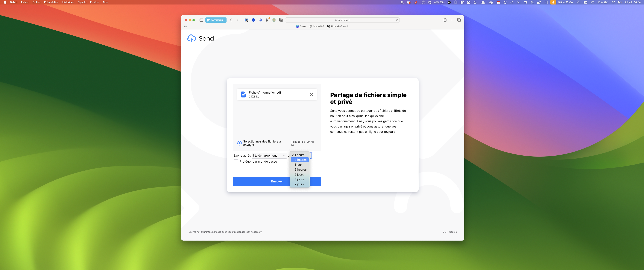Click the PDF document file icon
This screenshot has width=644, height=270.
click(x=243, y=94)
